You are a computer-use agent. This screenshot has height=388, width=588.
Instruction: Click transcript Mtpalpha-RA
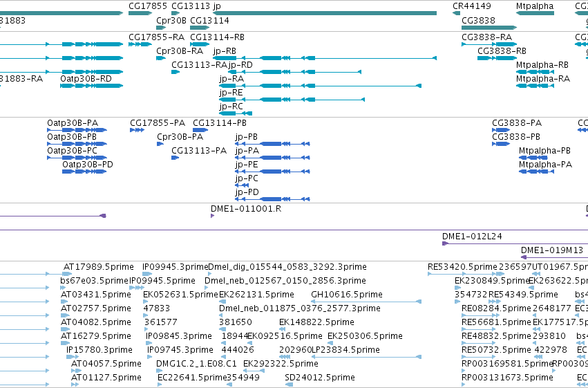[543, 79]
